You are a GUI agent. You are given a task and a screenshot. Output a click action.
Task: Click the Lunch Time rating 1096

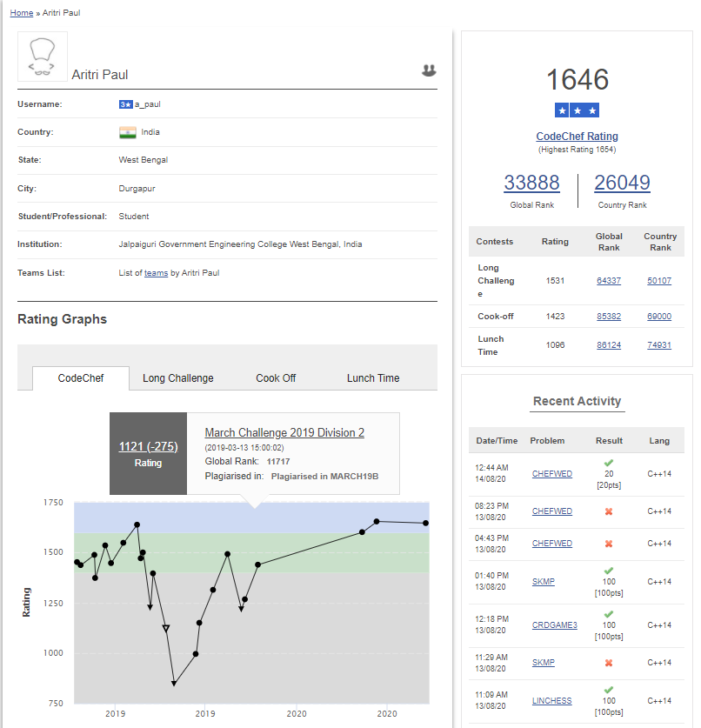555,345
